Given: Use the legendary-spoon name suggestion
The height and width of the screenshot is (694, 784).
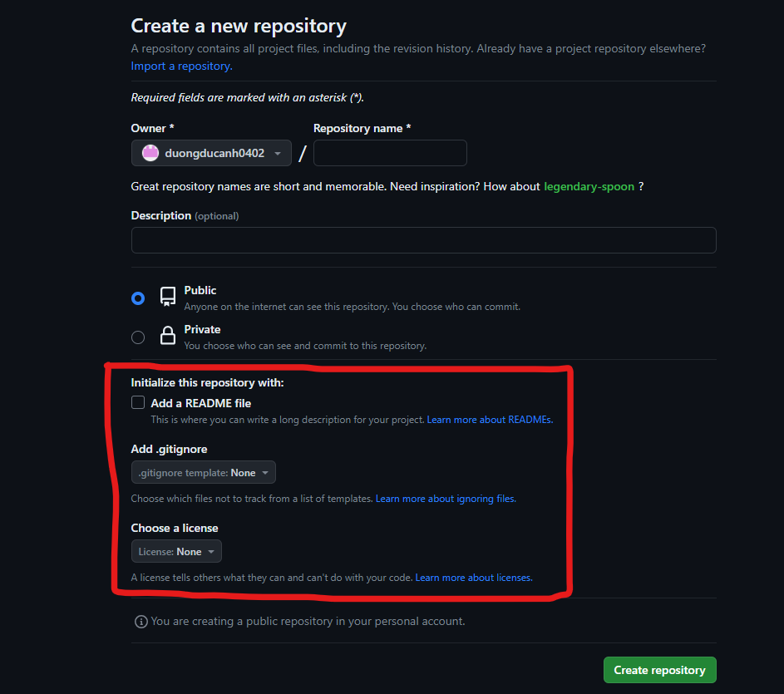Looking at the screenshot, I should (x=589, y=186).
